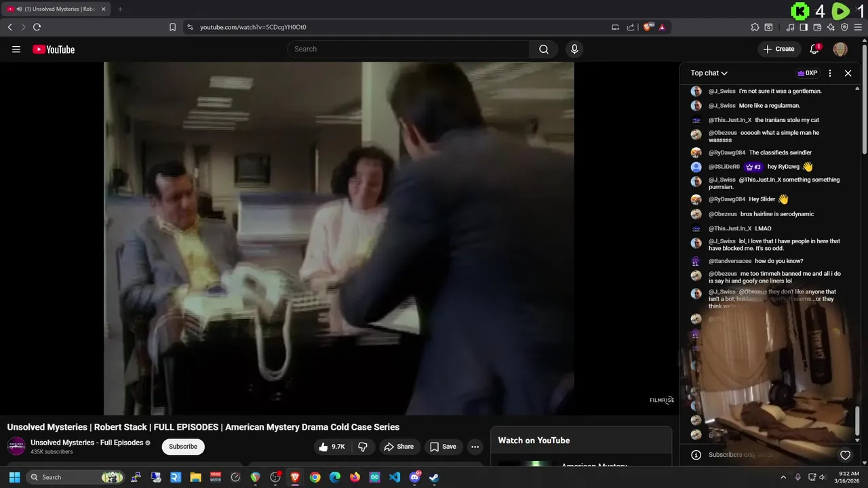Click the heart reaction in chat
Screen dimensions: 868x488
coord(845,455)
